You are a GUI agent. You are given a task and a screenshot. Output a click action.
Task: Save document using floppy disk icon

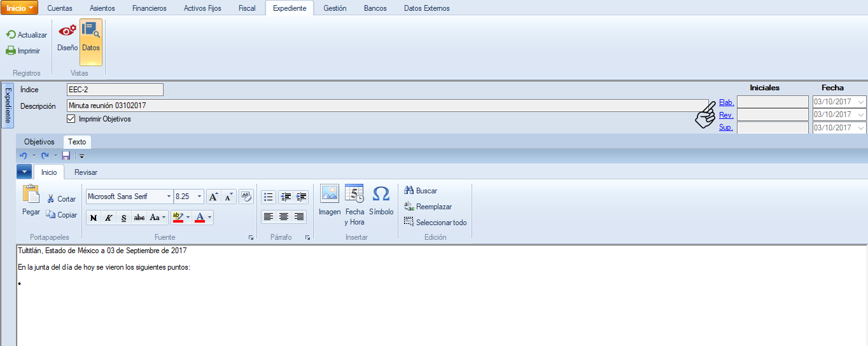click(x=66, y=156)
